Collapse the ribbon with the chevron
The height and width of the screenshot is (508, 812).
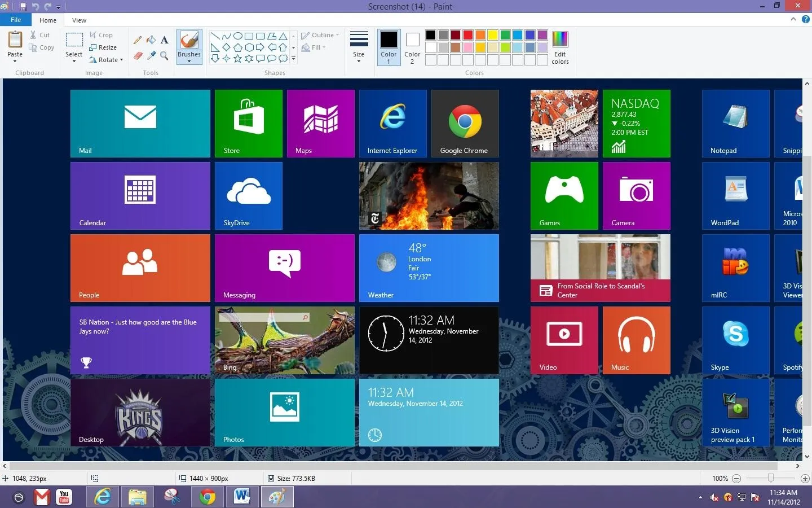click(x=793, y=19)
